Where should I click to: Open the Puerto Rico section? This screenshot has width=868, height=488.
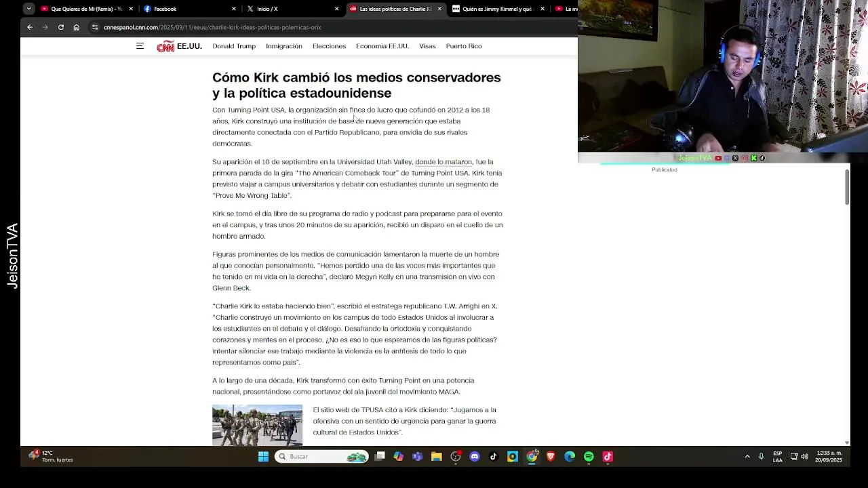point(464,46)
